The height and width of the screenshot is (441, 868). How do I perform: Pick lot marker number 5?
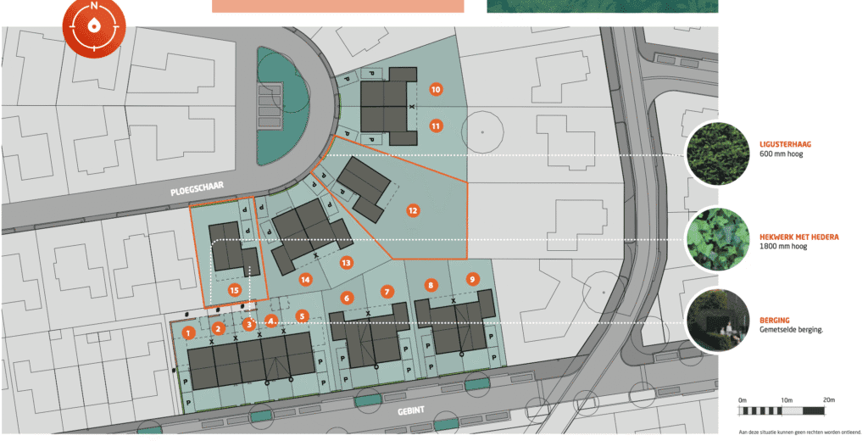pyautogui.click(x=302, y=316)
